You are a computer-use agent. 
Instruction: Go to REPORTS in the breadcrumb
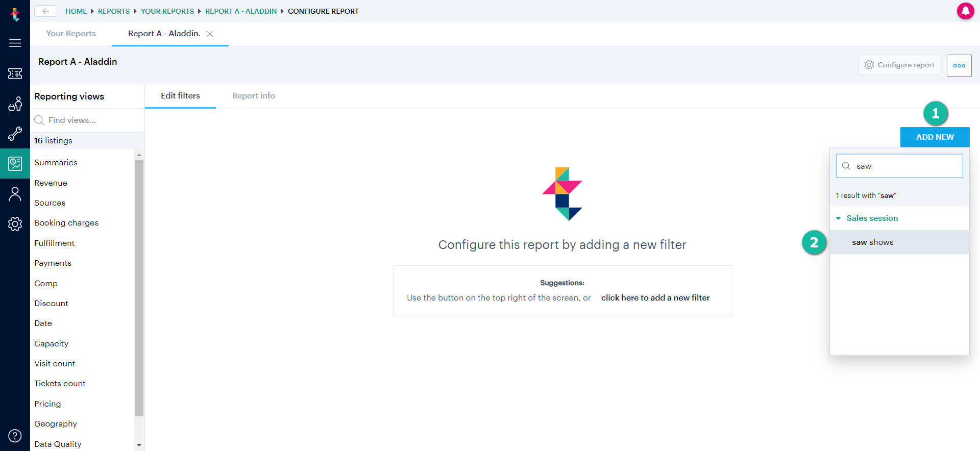click(x=114, y=11)
